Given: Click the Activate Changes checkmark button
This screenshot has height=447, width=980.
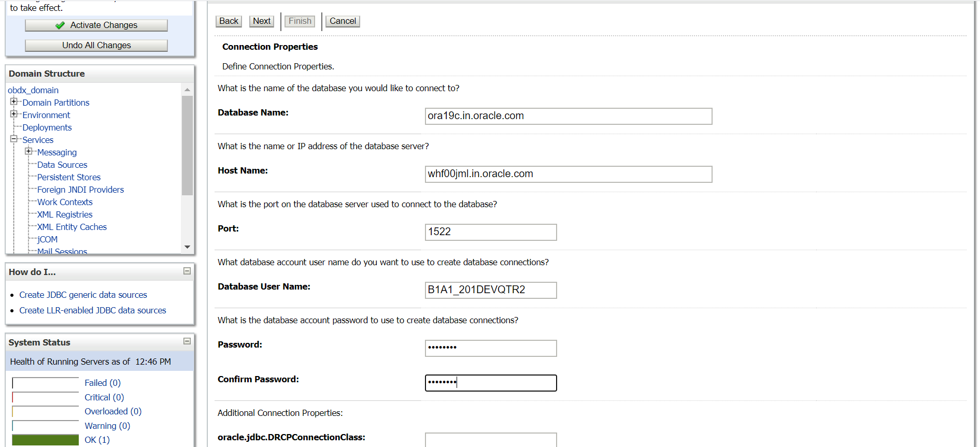Looking at the screenshot, I should click(x=96, y=25).
